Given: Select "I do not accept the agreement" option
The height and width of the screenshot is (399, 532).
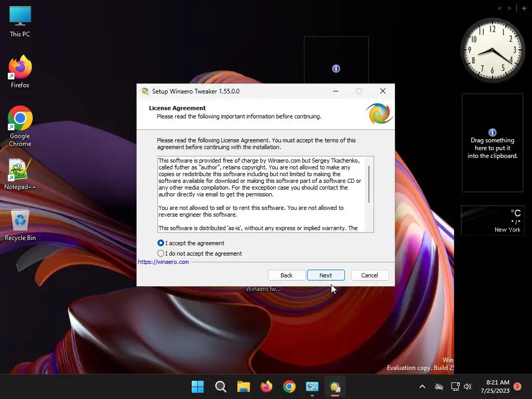Looking at the screenshot, I should coord(161,253).
